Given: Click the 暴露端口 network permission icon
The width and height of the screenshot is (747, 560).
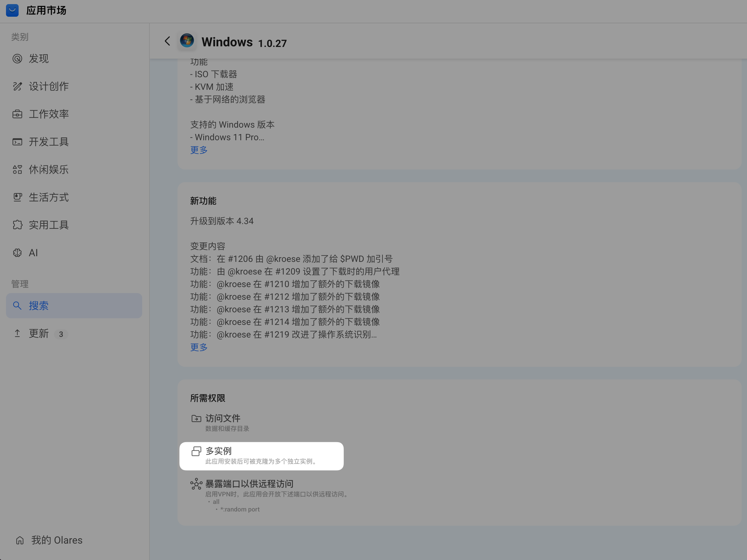Looking at the screenshot, I should click(x=196, y=484).
